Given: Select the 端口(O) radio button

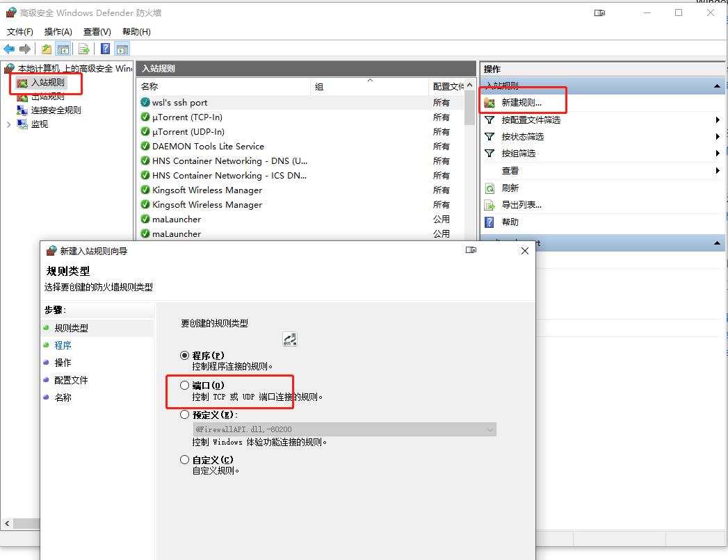Looking at the screenshot, I should 184,385.
